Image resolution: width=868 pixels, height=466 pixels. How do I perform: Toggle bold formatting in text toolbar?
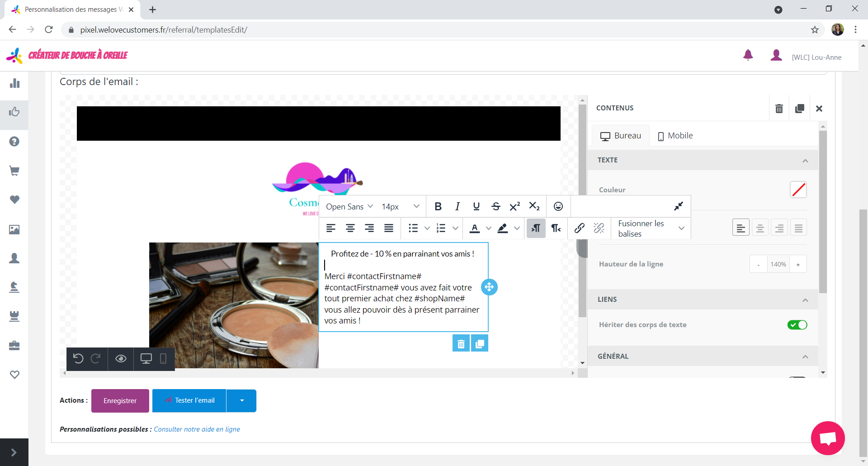(438, 206)
